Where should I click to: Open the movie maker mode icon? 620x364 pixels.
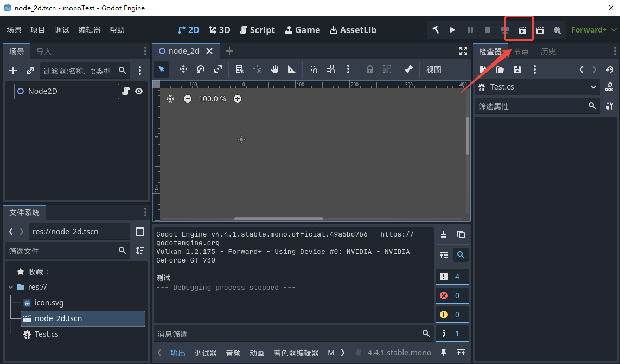click(x=557, y=30)
